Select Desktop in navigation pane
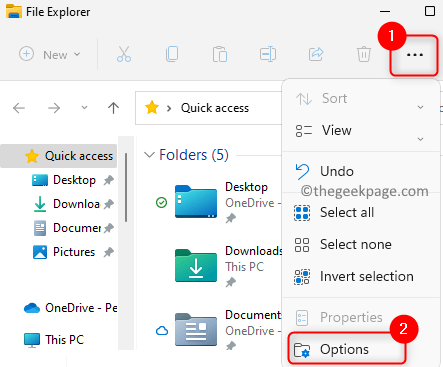This screenshot has width=443, height=367. [74, 180]
